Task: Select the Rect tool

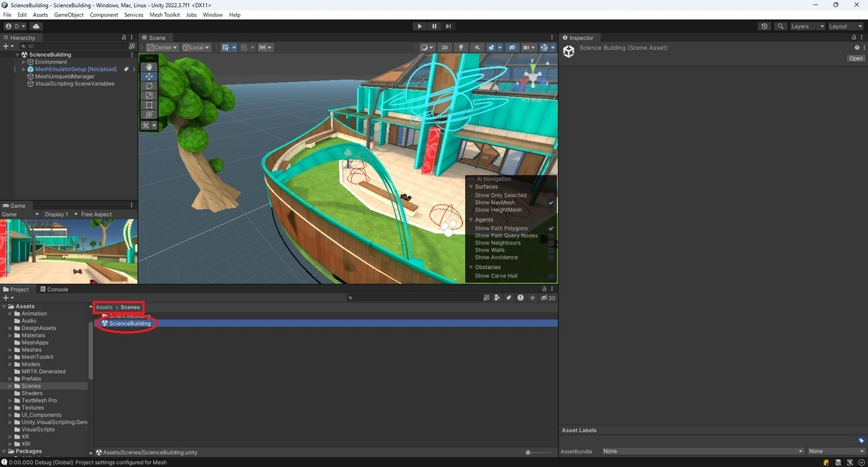Action: coord(150,105)
